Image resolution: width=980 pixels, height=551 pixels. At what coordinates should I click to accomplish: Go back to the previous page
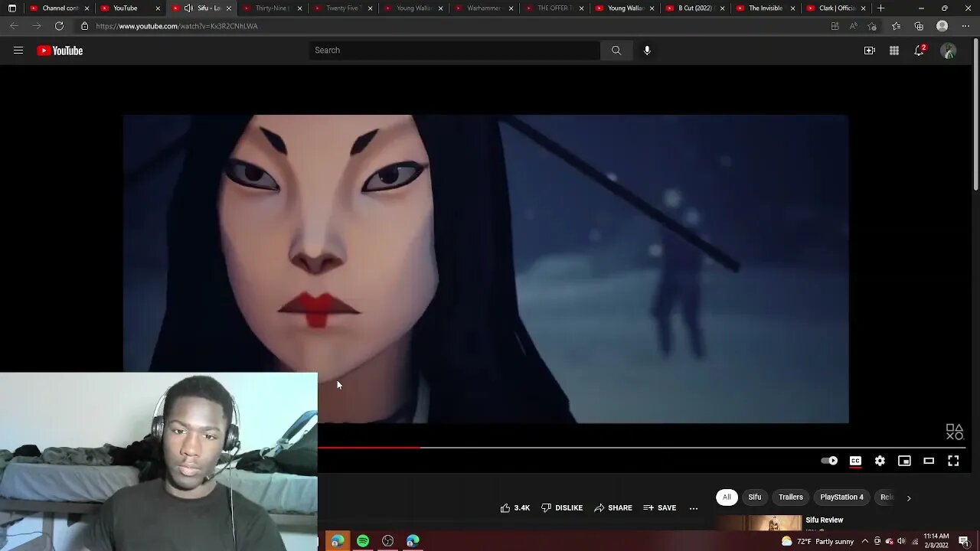(14, 26)
